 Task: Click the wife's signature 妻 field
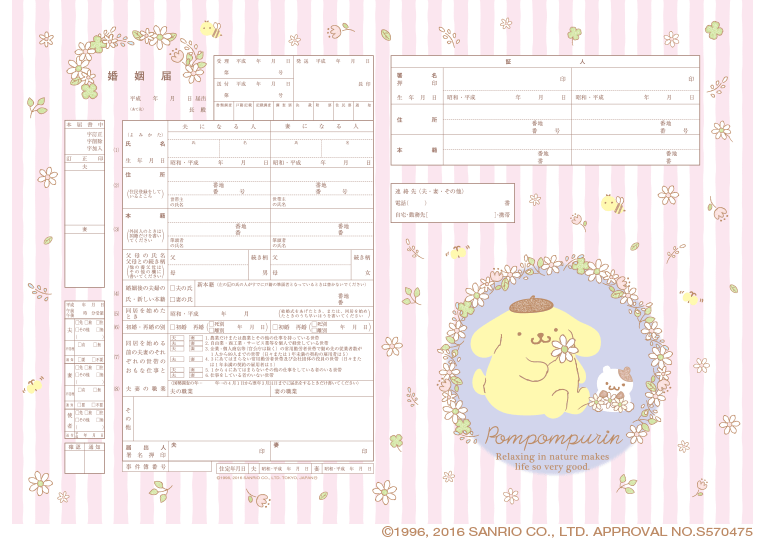click(322, 451)
